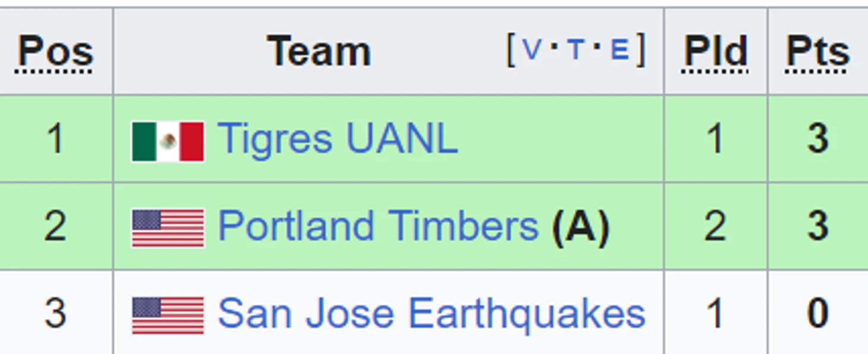Click the T talk template link
This screenshot has width=868, height=354.
tap(575, 51)
